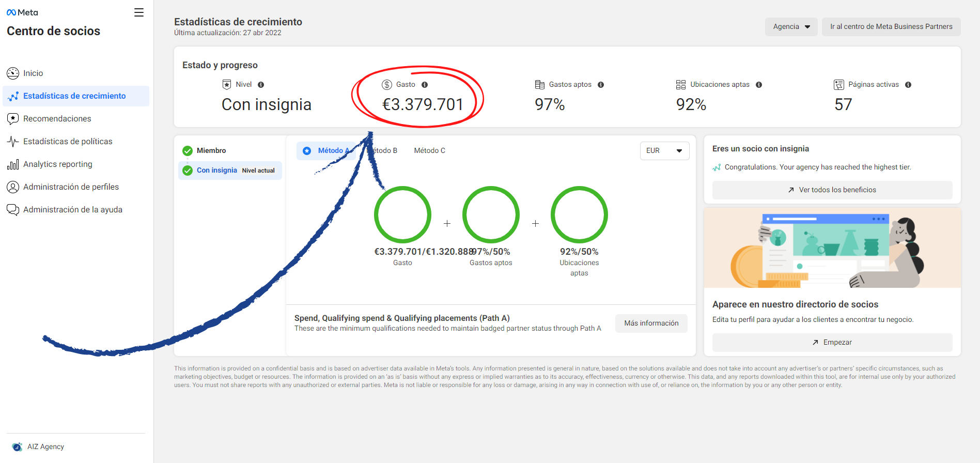Click 'Eres un socio con insignia' heading

tap(760, 149)
